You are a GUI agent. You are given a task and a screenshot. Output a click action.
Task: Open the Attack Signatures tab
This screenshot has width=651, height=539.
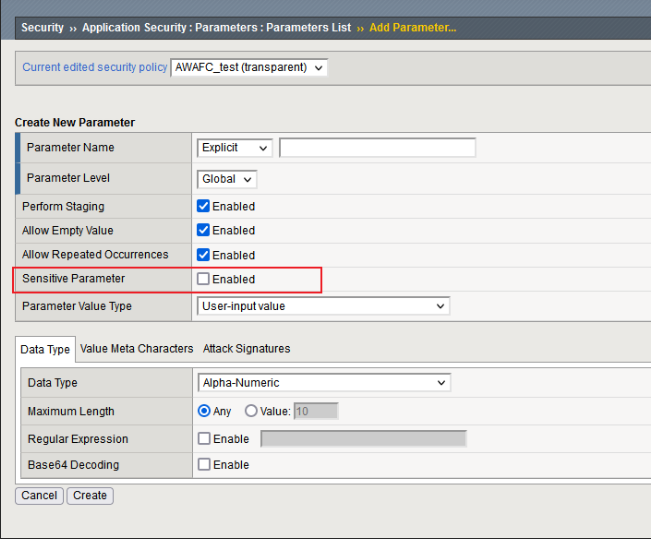(246, 349)
